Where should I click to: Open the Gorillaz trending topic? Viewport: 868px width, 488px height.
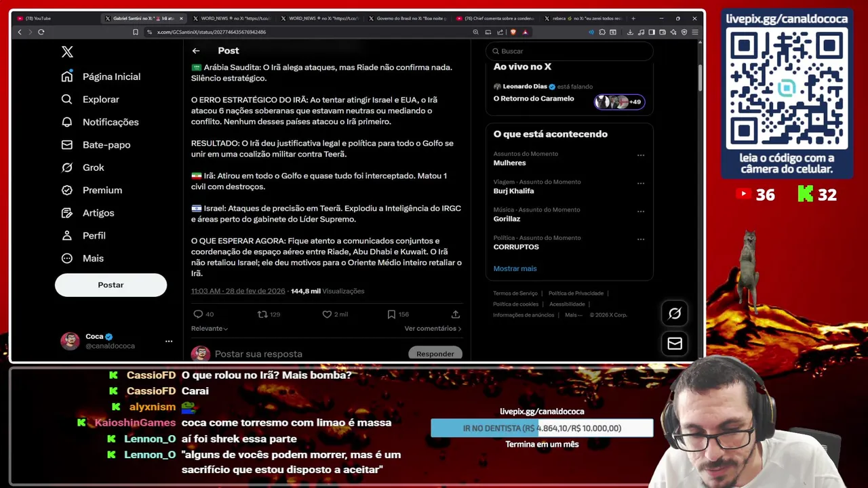(507, 219)
